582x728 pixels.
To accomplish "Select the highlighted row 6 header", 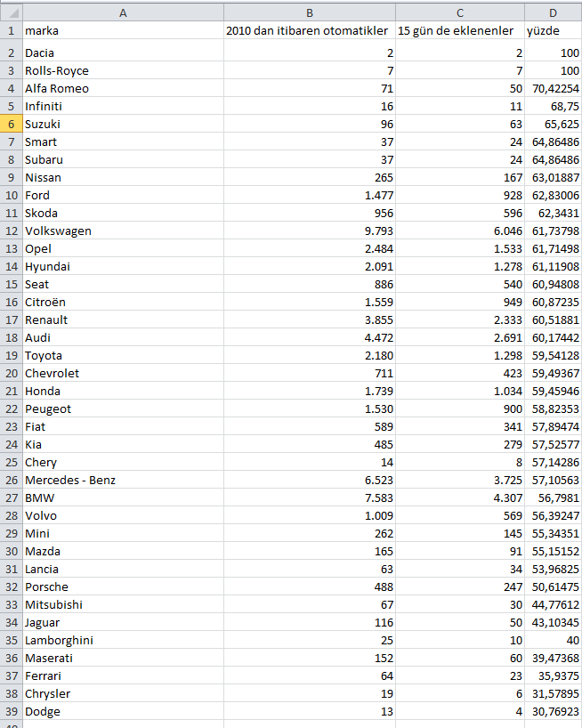I will pos(11,124).
